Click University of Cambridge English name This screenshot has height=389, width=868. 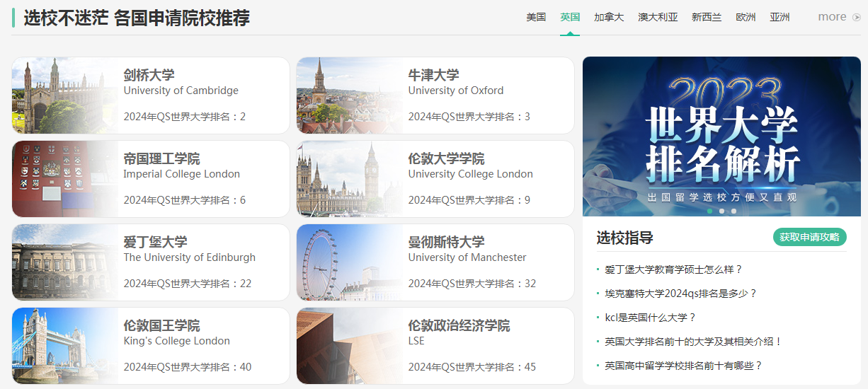[181, 91]
